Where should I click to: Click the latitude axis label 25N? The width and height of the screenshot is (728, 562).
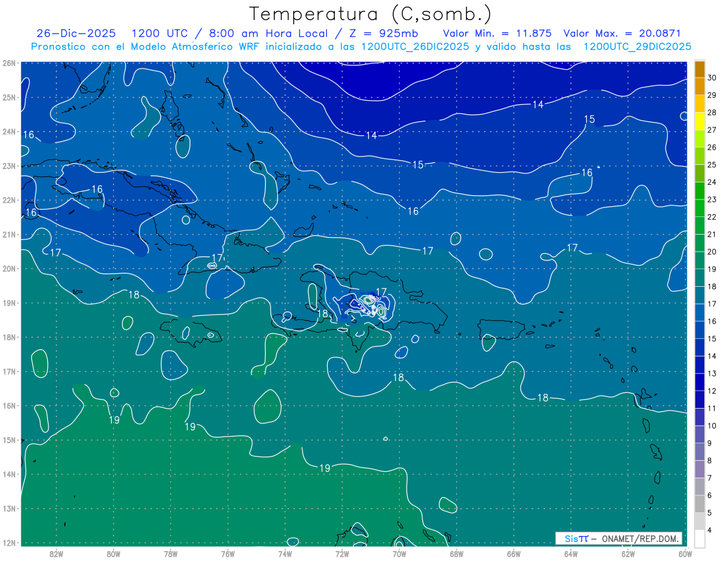[8, 97]
